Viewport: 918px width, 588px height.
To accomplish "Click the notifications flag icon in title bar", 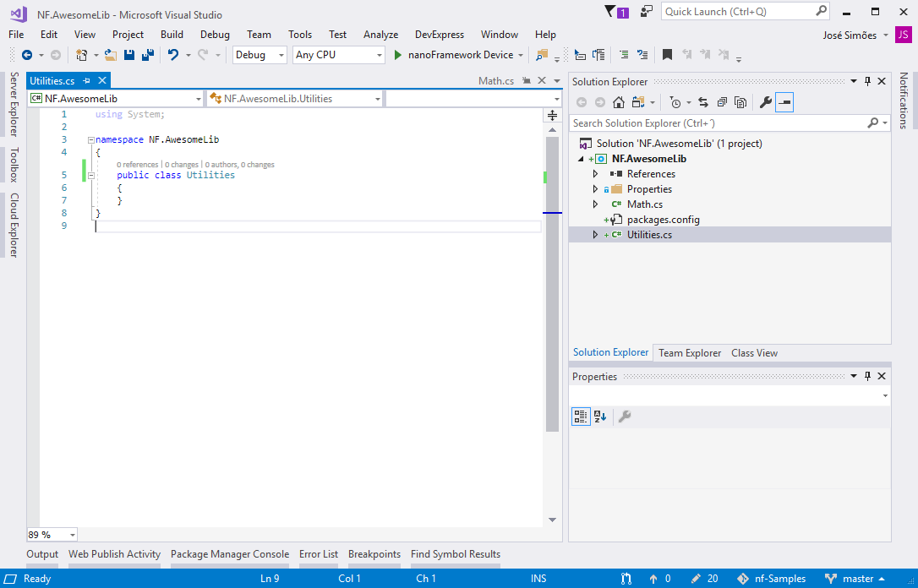I will (x=610, y=12).
